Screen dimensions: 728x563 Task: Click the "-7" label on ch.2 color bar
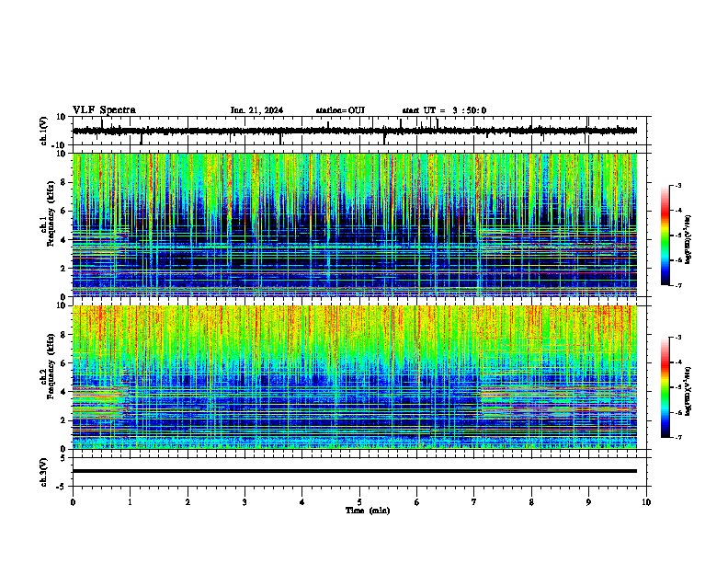pos(677,437)
